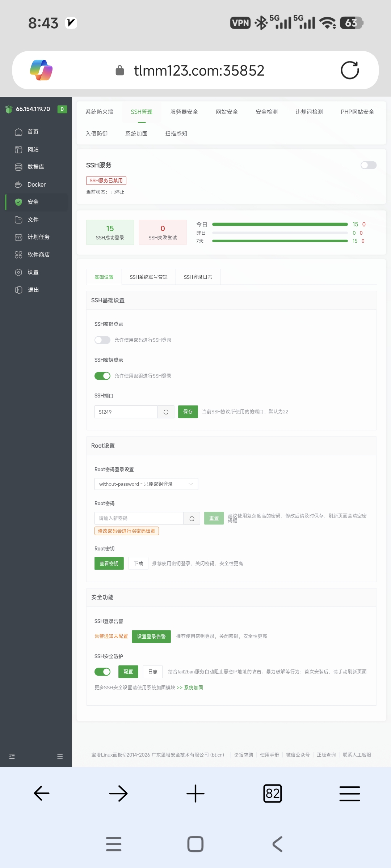This screenshot has width=391, height=868.
Task: Tap the browser reload icon
Action: point(349,70)
